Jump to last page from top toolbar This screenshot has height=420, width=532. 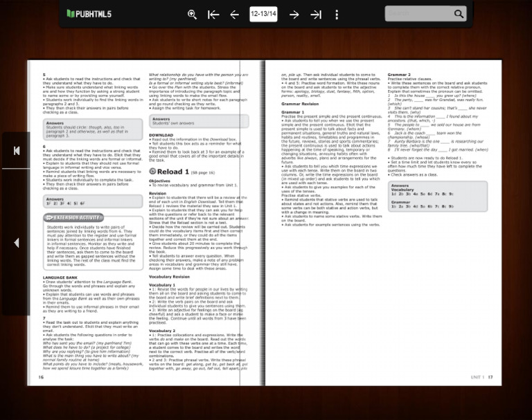point(316,15)
